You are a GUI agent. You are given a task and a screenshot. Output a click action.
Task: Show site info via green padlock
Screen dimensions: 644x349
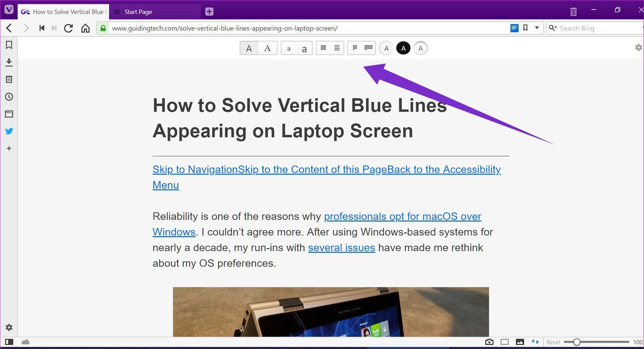click(x=103, y=28)
